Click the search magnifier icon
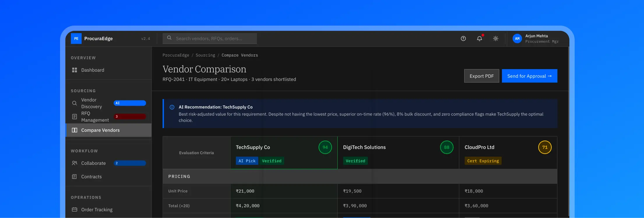 coord(169,38)
